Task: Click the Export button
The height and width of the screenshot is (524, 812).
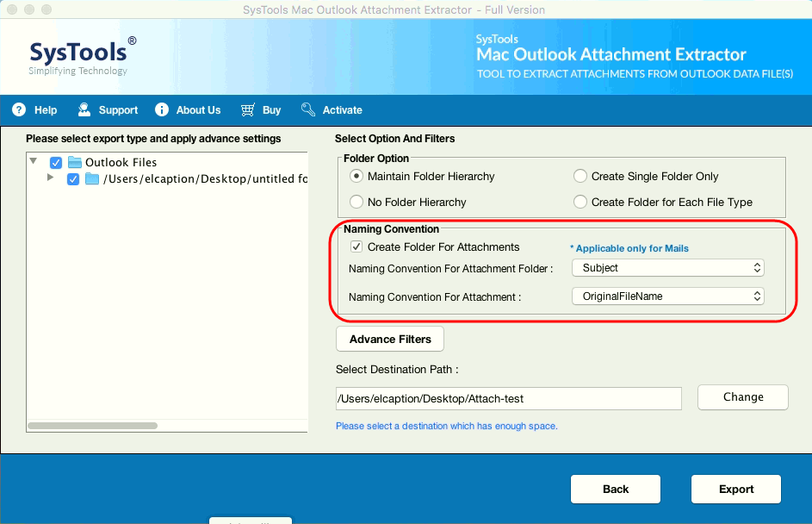Action: tap(736, 490)
